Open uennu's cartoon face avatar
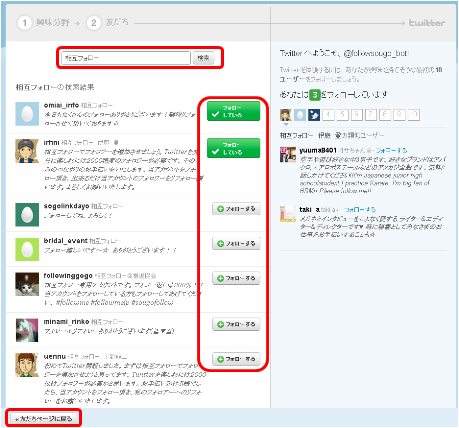Image resolution: width=459 pixels, height=428 pixels. tap(27, 365)
